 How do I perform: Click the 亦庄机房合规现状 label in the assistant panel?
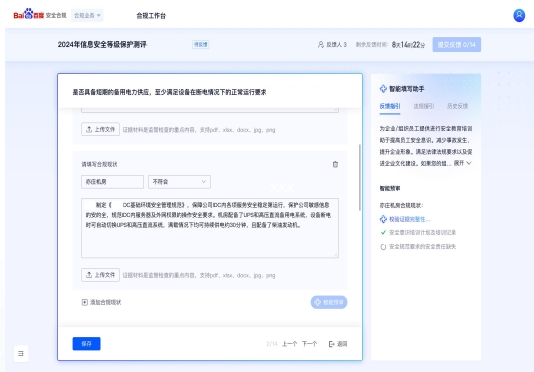[x=402, y=205]
